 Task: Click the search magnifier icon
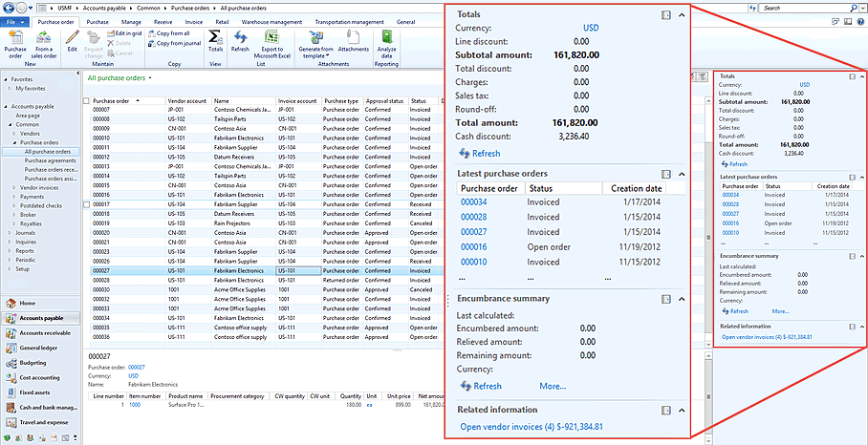click(x=853, y=9)
